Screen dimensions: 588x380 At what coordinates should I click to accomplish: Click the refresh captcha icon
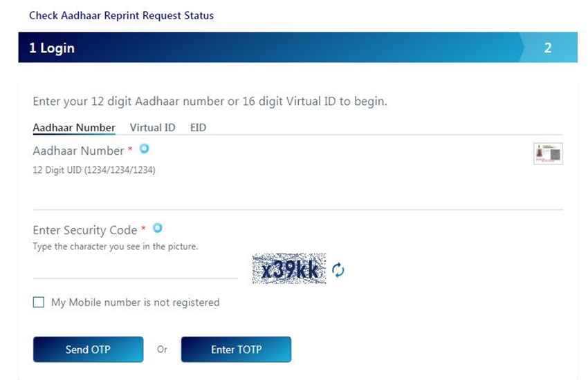338,270
